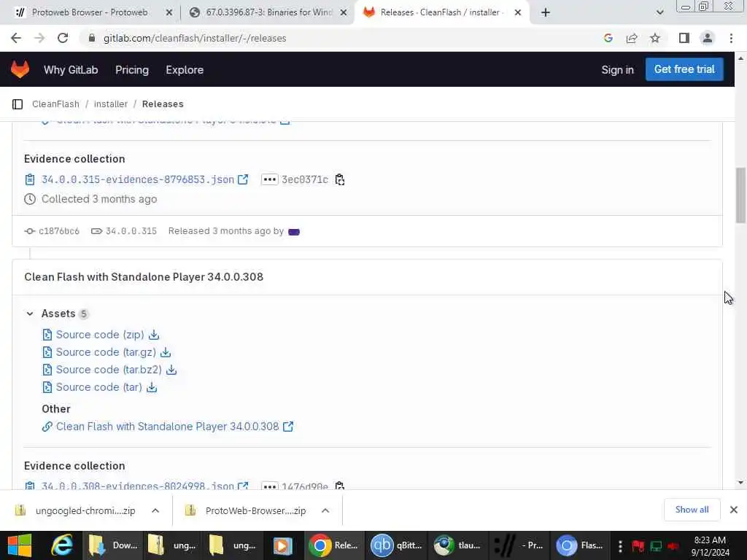Image resolution: width=747 pixels, height=560 pixels.
Task: Download Source code (tar.gz) link
Action: pos(106,352)
